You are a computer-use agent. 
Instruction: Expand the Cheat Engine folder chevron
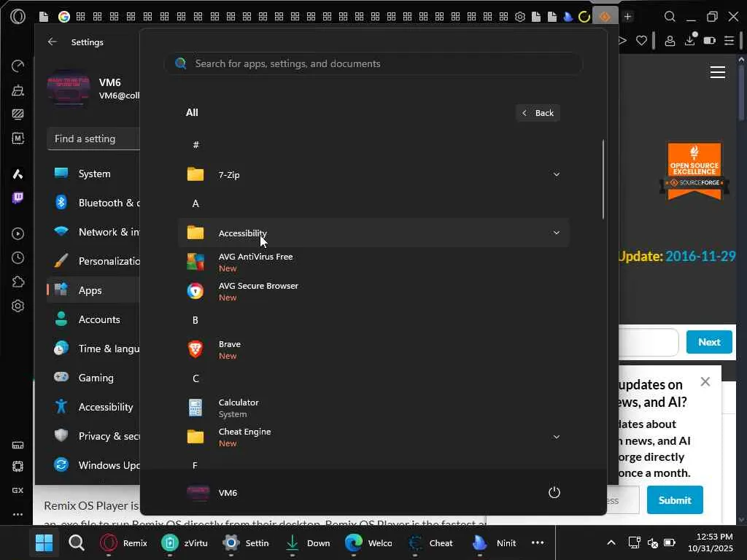pyautogui.click(x=556, y=437)
